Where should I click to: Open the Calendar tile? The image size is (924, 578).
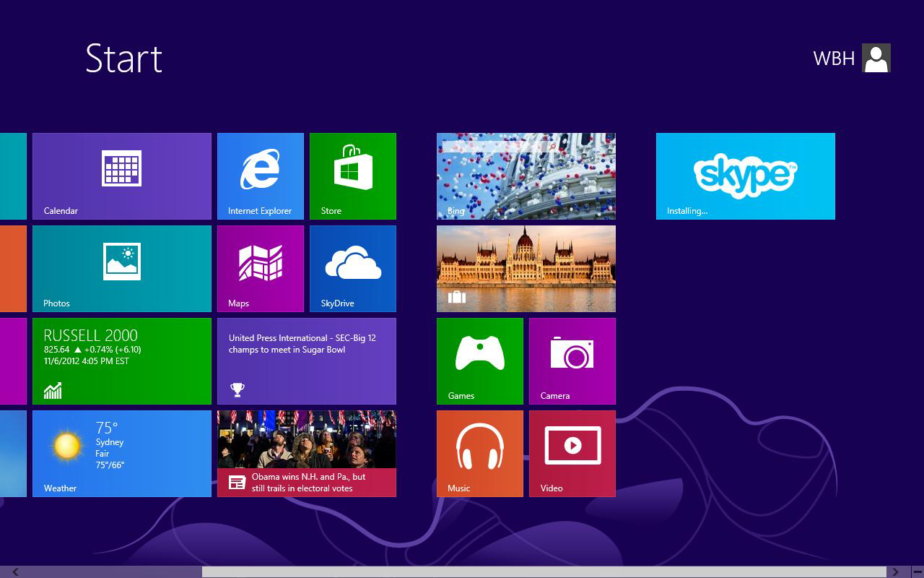[x=122, y=176]
